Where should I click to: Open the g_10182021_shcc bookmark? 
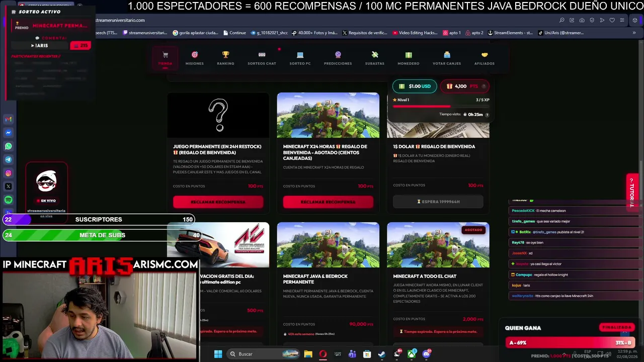click(x=269, y=33)
